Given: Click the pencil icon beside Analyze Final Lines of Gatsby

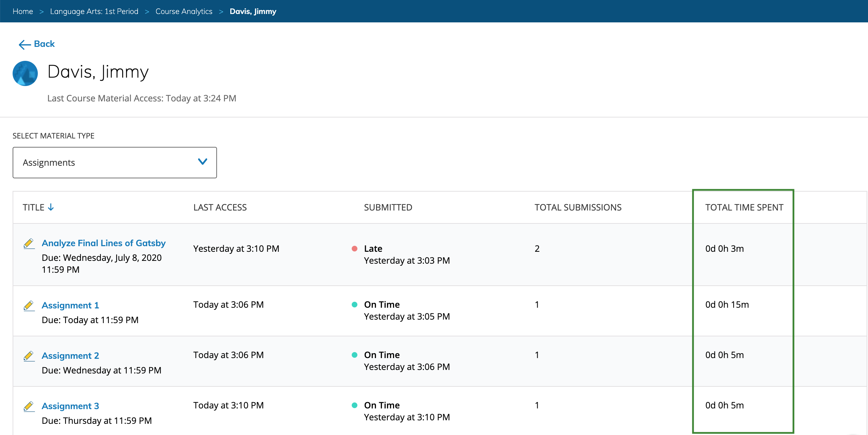Looking at the screenshot, I should click(x=29, y=243).
